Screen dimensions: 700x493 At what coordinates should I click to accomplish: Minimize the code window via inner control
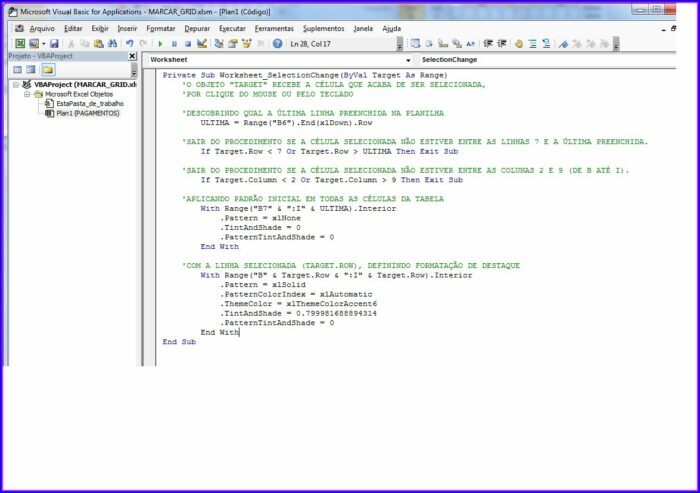pos(664,29)
